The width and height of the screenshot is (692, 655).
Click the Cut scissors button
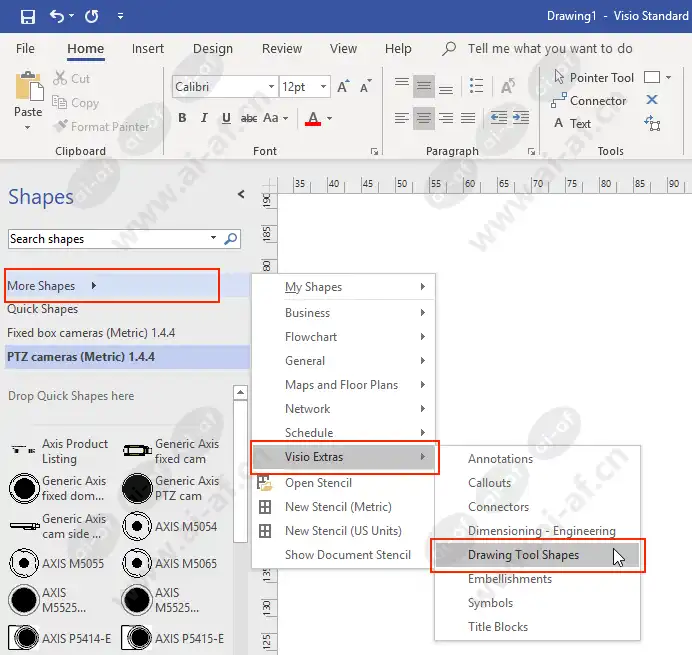[x=71, y=79]
